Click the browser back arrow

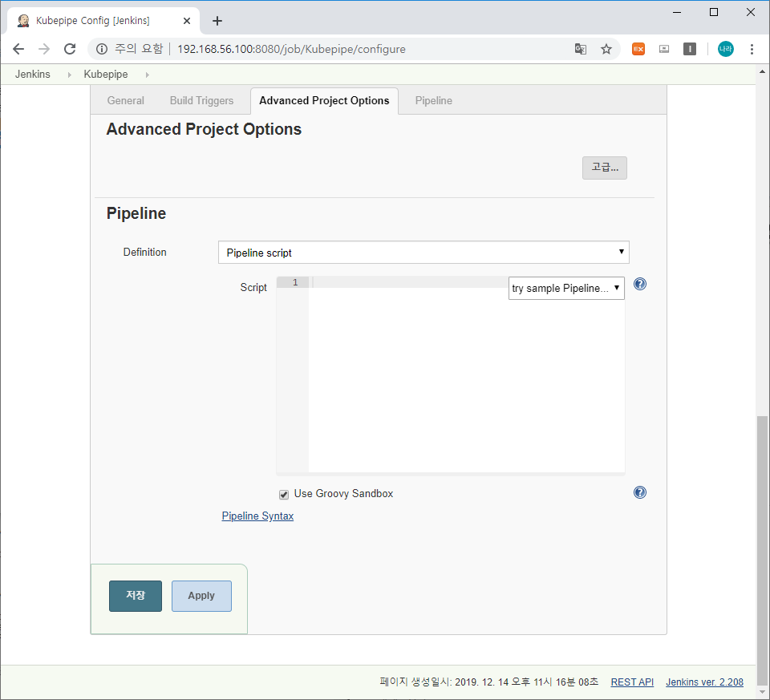coord(18,49)
